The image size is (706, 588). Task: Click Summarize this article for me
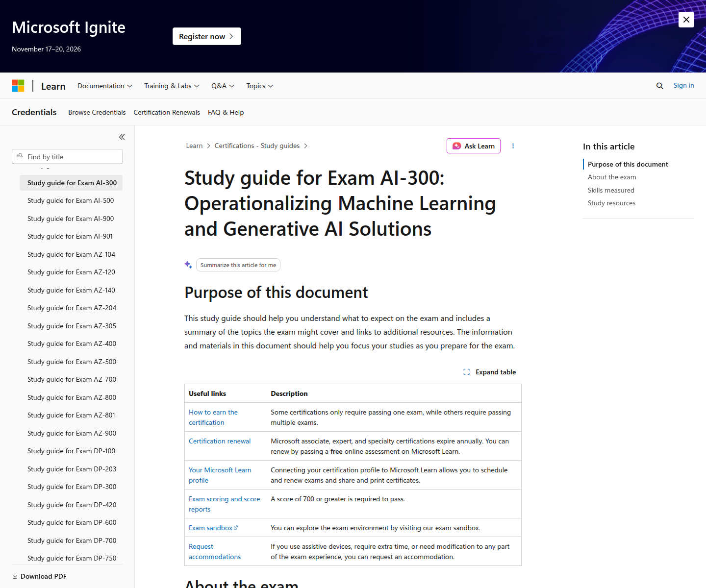238,265
